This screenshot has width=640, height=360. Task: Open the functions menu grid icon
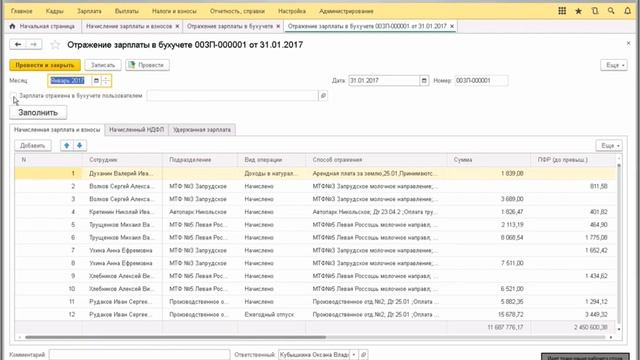(562, 11)
